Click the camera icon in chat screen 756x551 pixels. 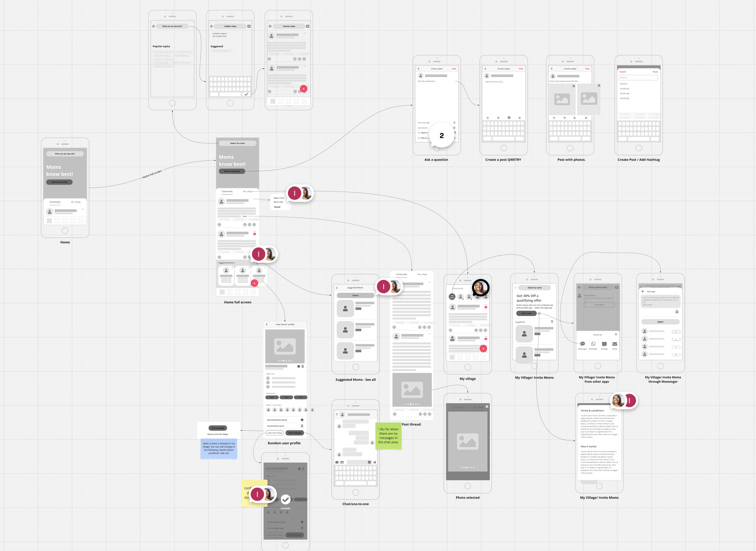point(337,462)
